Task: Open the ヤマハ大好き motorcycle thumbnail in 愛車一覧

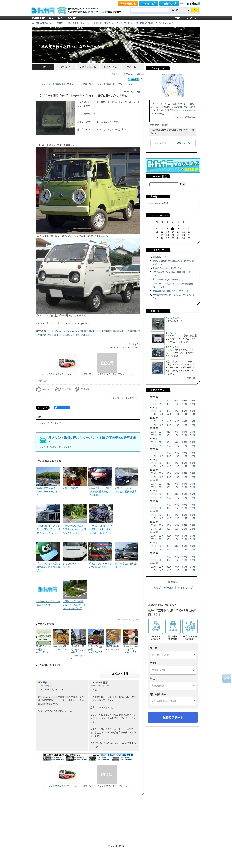Action: pyautogui.click(x=158, y=324)
